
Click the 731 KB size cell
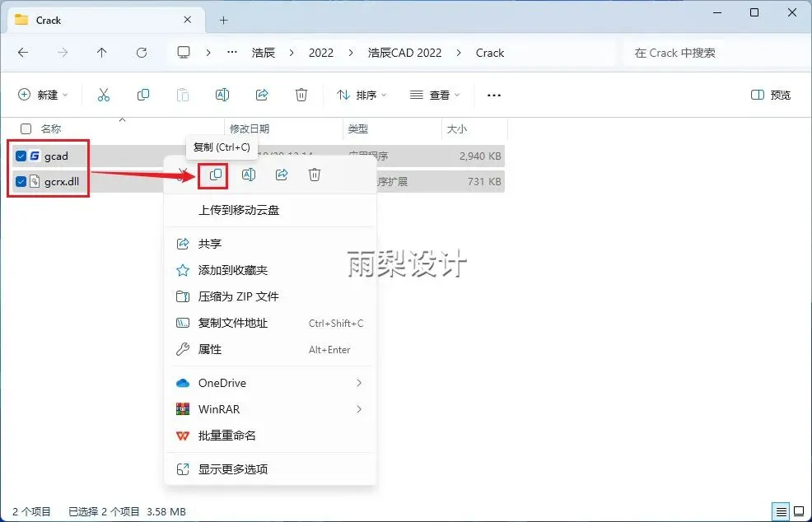484,182
